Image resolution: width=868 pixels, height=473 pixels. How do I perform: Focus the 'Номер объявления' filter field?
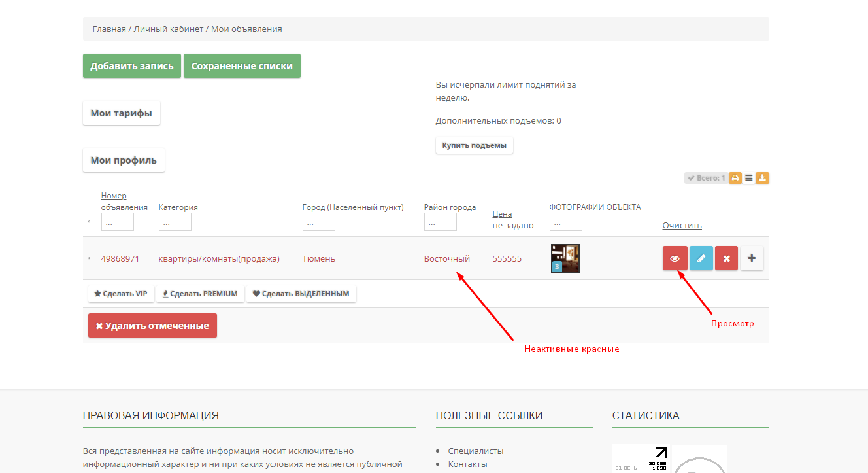click(118, 222)
